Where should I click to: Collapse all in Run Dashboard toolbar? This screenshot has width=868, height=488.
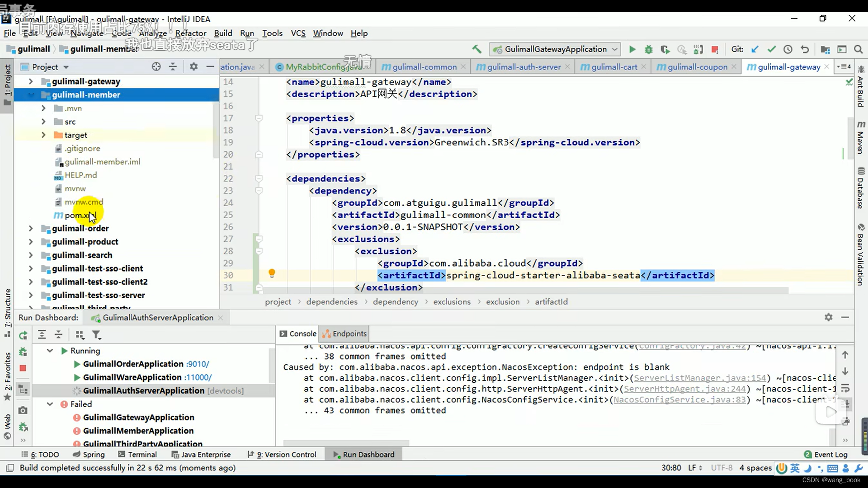[x=58, y=335]
